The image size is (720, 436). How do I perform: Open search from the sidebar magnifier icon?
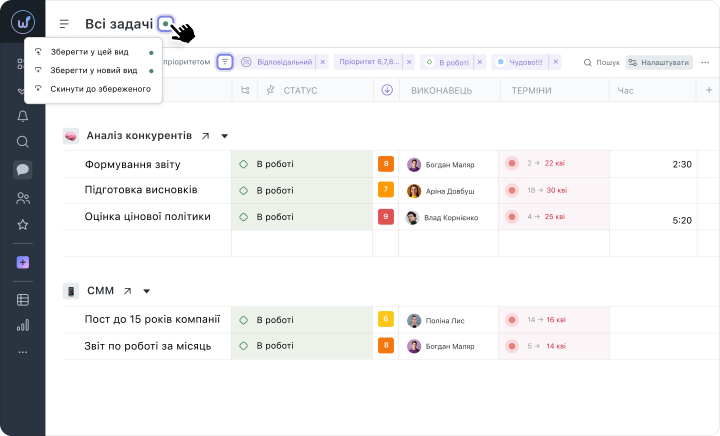coord(22,142)
